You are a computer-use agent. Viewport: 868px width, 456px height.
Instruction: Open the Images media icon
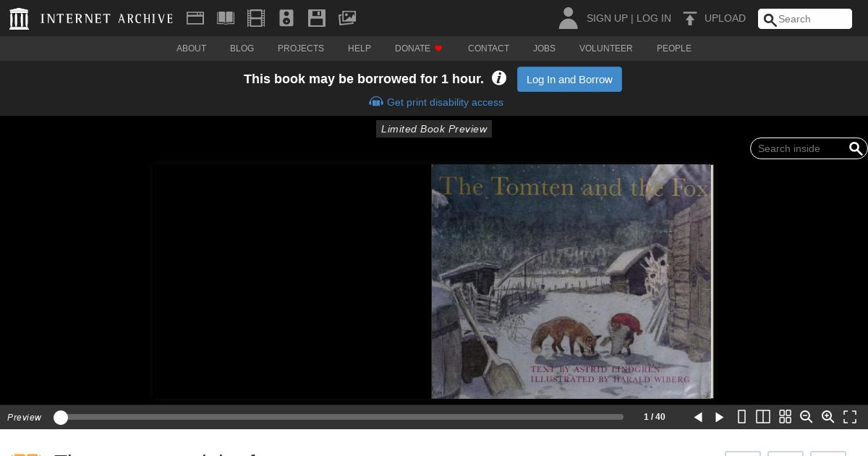point(347,18)
